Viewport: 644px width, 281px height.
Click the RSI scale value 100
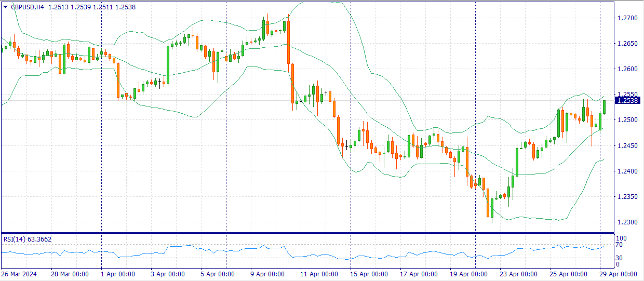[621, 238]
